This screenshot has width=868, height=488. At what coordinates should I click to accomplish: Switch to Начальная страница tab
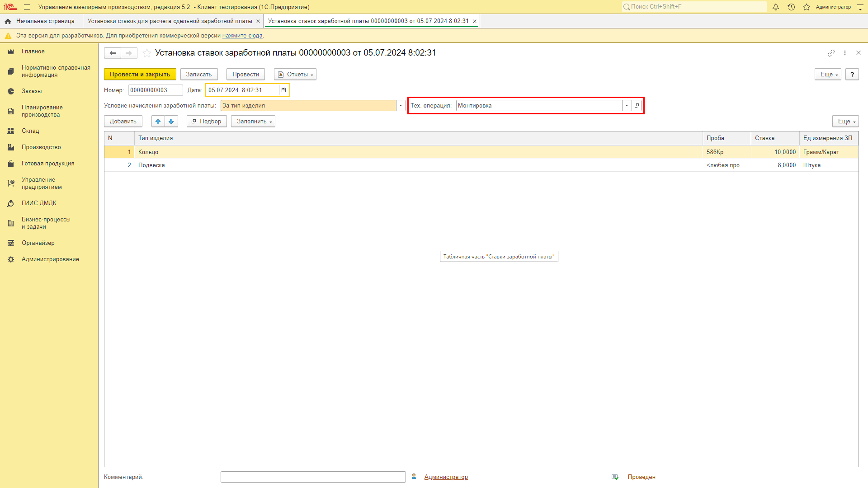pyautogui.click(x=41, y=21)
